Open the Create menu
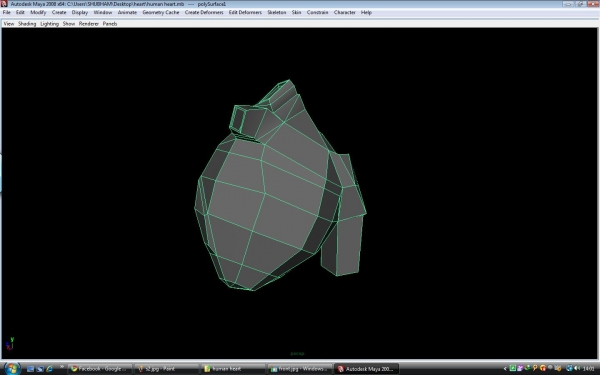Image resolution: width=600 pixels, height=375 pixels. [x=59, y=12]
